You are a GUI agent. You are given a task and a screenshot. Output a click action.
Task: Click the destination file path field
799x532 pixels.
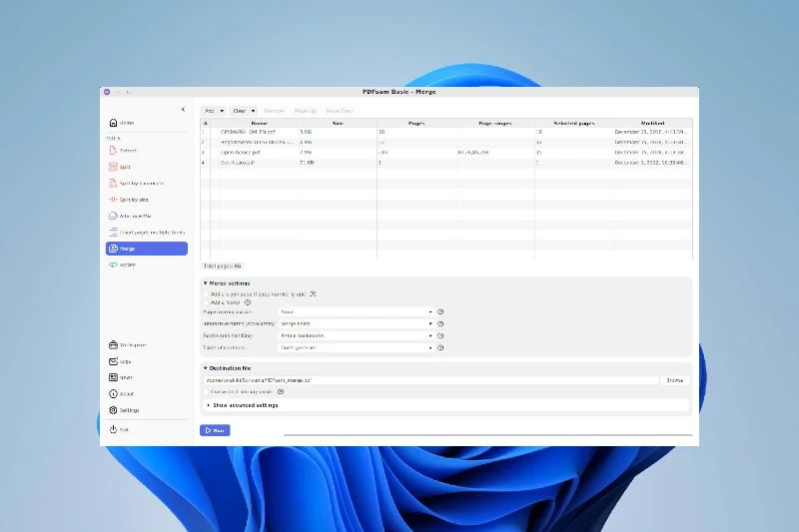[430, 380]
